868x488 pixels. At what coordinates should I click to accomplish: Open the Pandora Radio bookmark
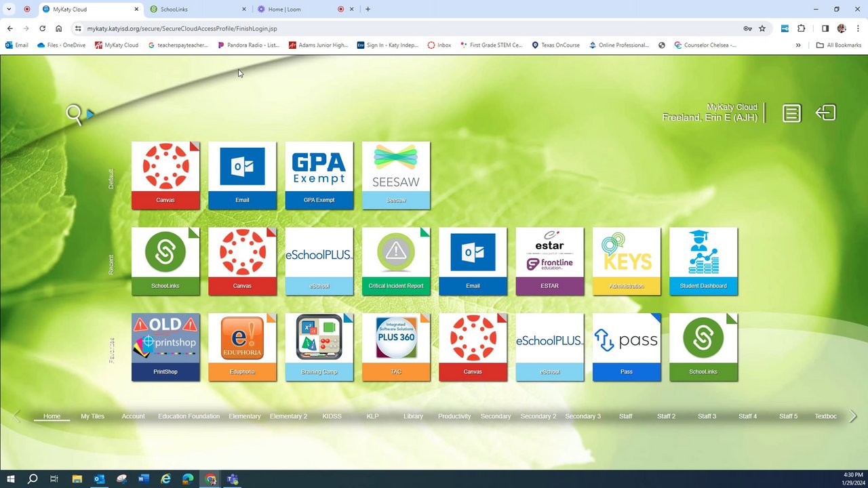point(248,45)
